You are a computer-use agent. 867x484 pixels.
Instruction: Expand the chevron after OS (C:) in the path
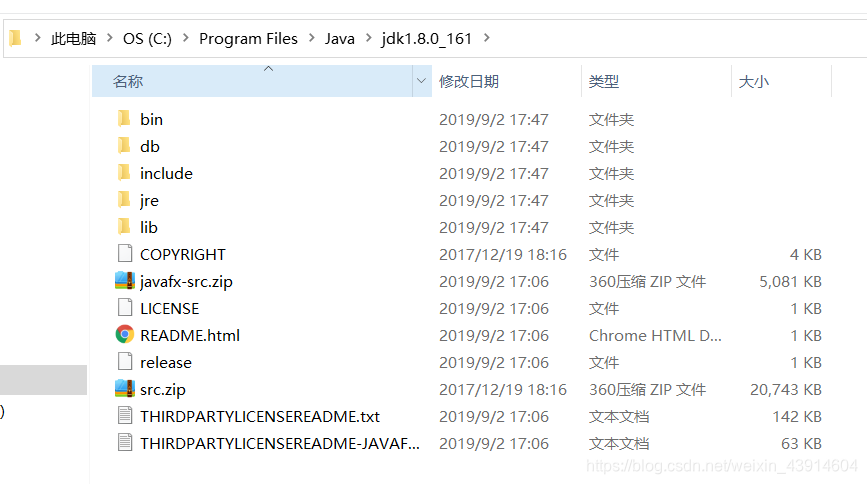(186, 38)
